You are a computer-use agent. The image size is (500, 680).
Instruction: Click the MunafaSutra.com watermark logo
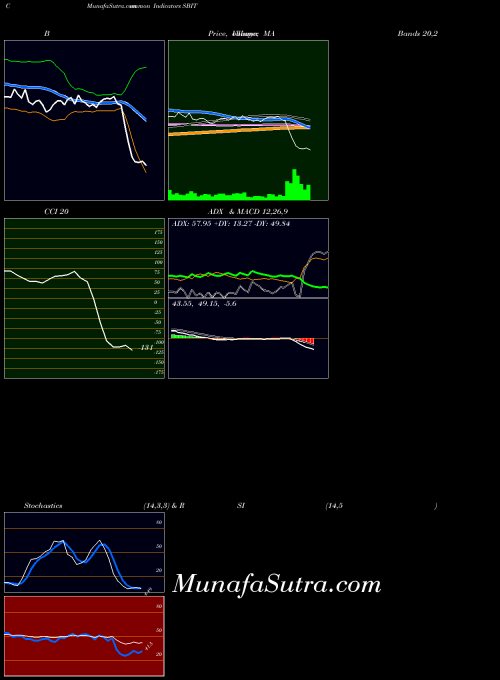click(x=277, y=584)
